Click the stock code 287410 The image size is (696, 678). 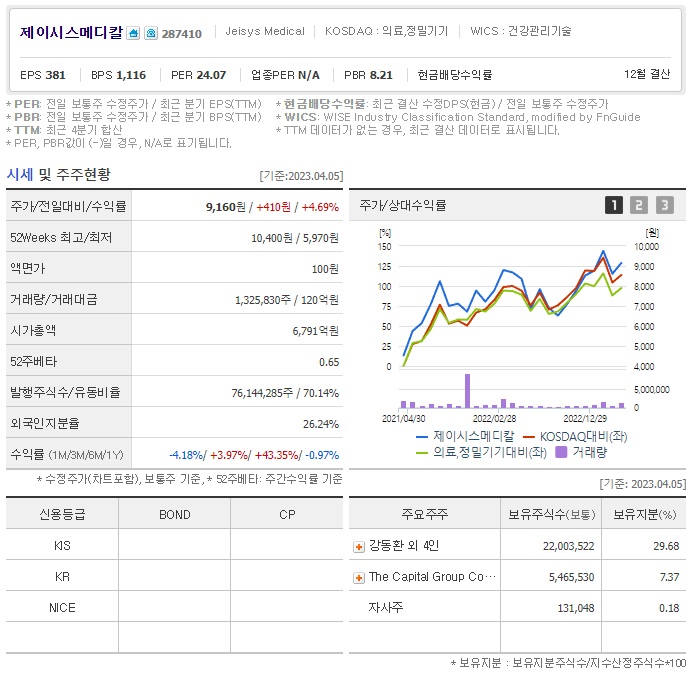181,34
